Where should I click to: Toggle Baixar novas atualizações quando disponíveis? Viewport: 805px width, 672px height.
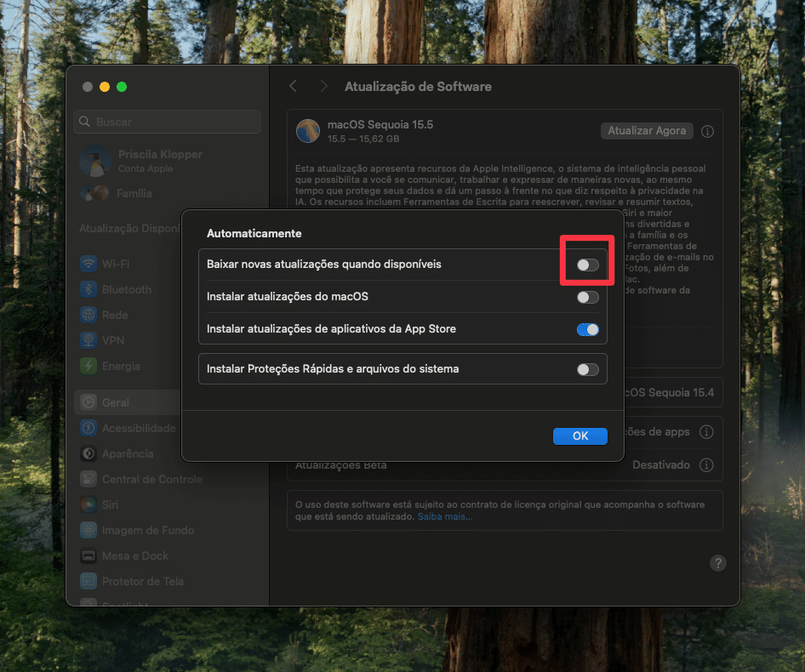pyautogui.click(x=588, y=265)
